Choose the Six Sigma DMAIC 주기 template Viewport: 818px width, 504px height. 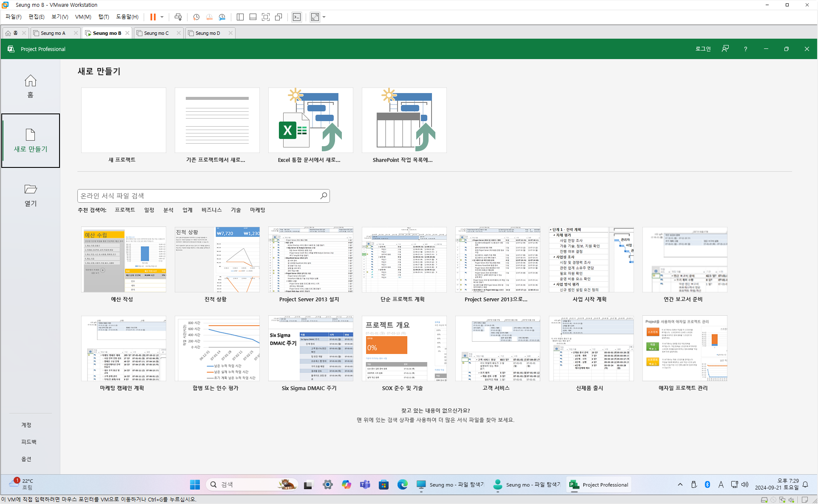coord(310,348)
